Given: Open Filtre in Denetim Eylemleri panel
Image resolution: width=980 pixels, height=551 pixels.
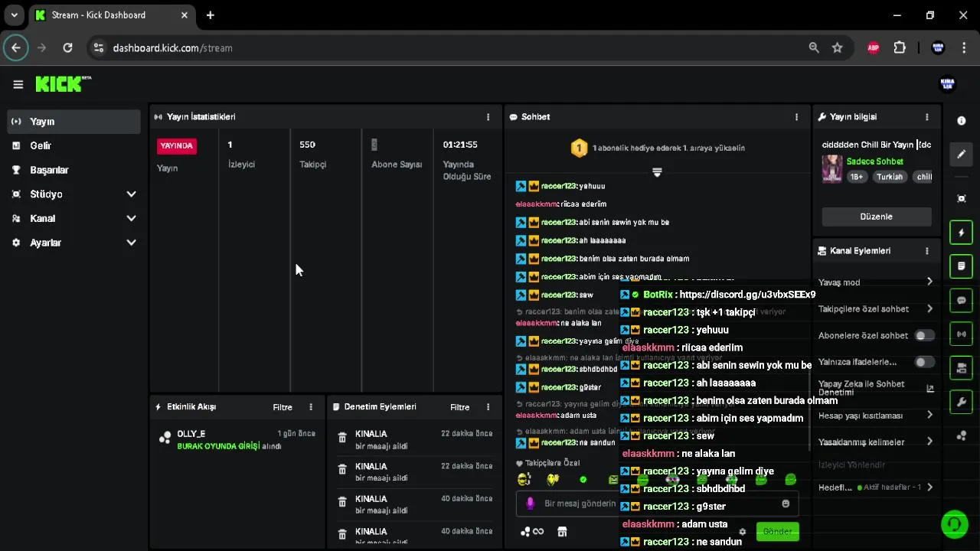Looking at the screenshot, I should (x=460, y=407).
